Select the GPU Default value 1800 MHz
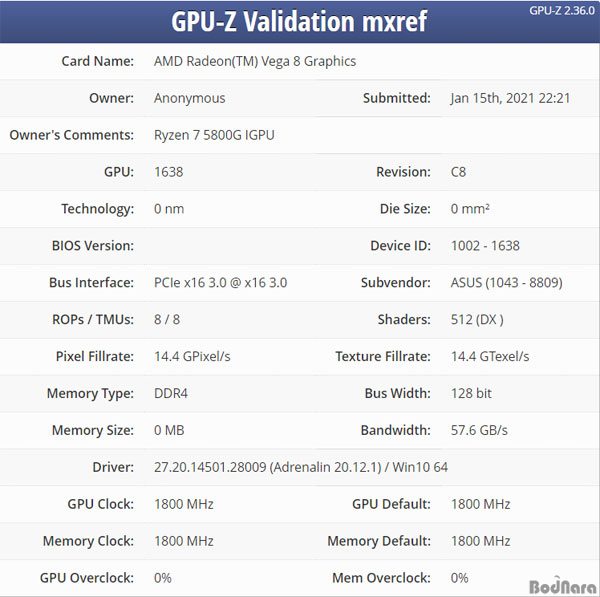This screenshot has width=600, height=597. click(x=480, y=504)
